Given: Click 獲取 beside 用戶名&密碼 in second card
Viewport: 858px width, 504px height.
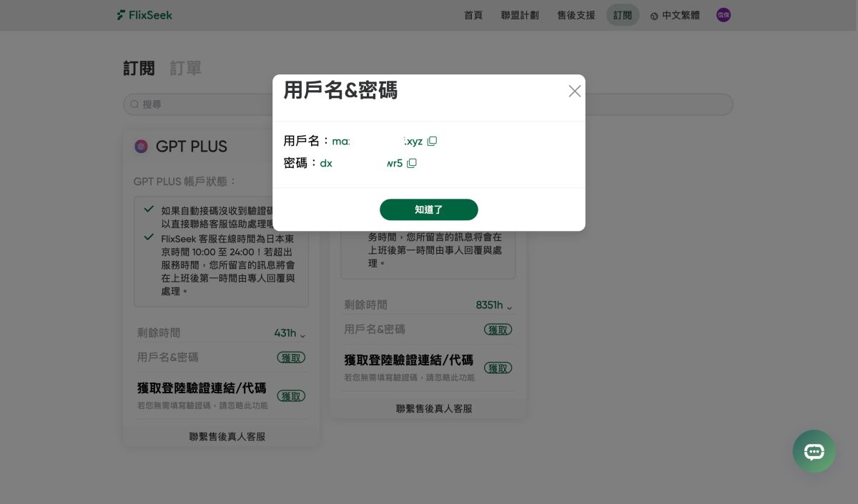Looking at the screenshot, I should (x=498, y=330).
